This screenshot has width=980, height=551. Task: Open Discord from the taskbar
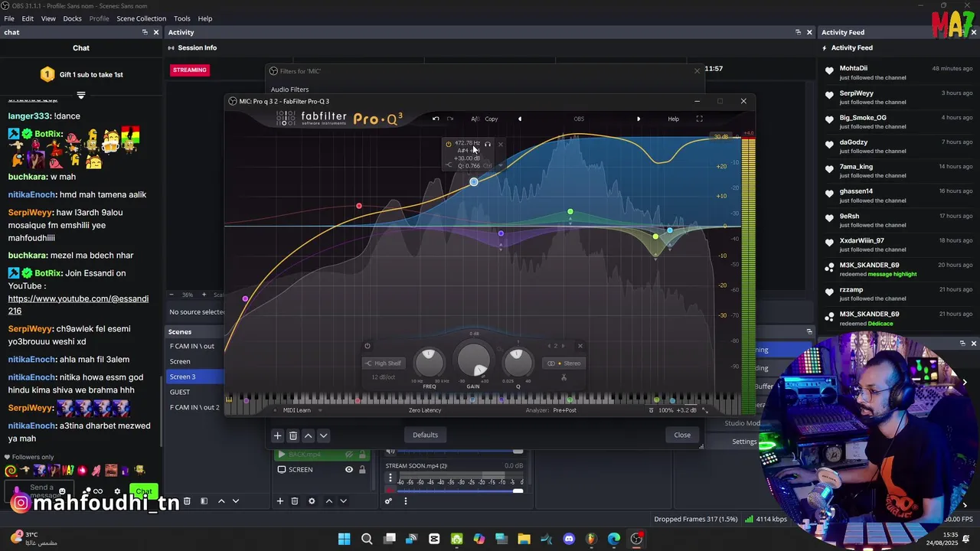pos(569,539)
